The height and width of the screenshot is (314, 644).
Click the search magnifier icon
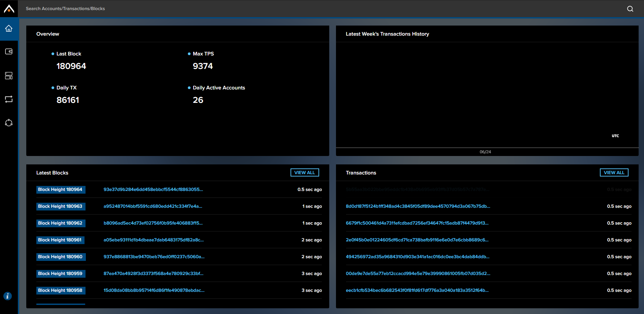click(630, 9)
